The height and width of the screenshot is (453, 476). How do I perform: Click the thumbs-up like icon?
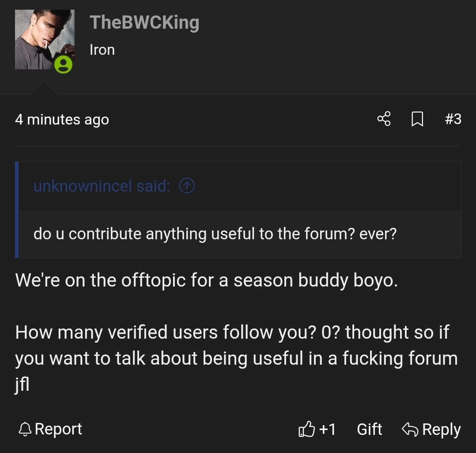[x=307, y=429]
